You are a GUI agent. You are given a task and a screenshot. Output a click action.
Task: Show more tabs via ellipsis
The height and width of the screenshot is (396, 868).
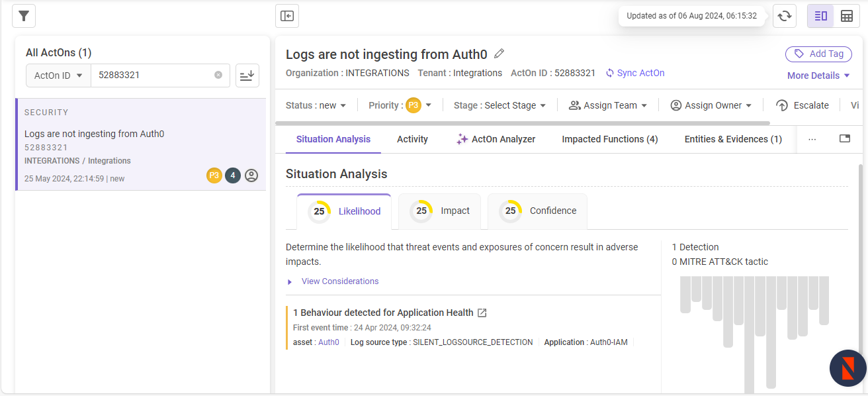click(x=812, y=139)
